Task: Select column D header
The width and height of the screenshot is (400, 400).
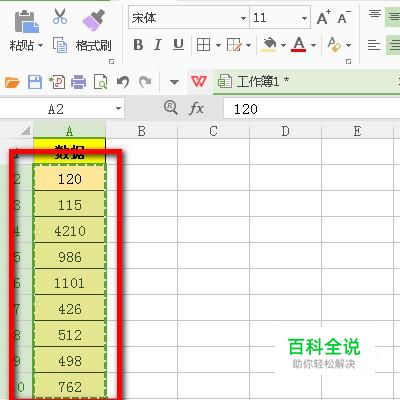Action: coord(285,131)
